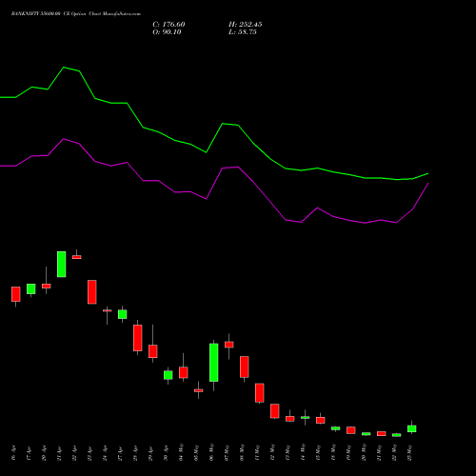Click the green candlestick for 27 Apr
This screenshot has height=476, width=476.
123,314
